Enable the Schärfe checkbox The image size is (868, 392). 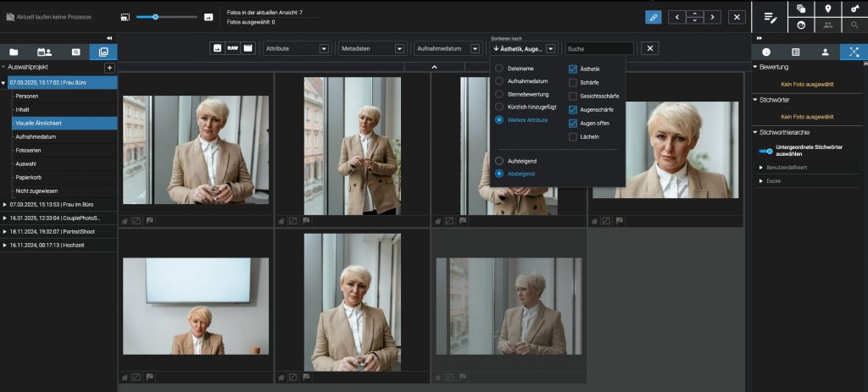tap(573, 82)
